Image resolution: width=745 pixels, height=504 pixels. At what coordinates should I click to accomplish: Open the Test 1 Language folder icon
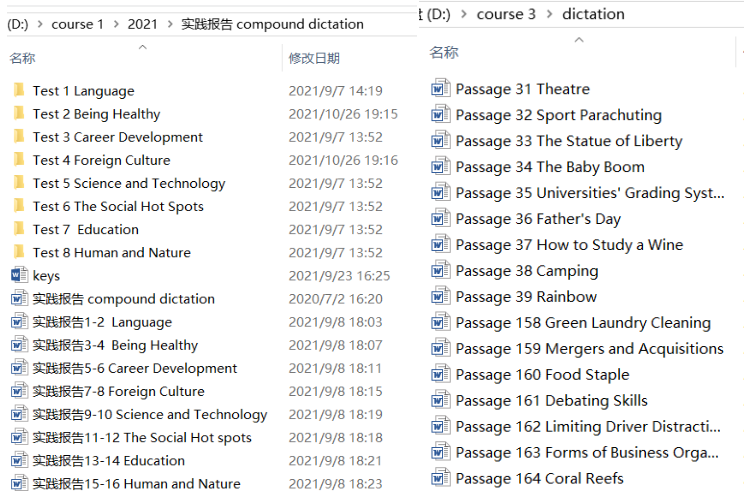(x=19, y=90)
